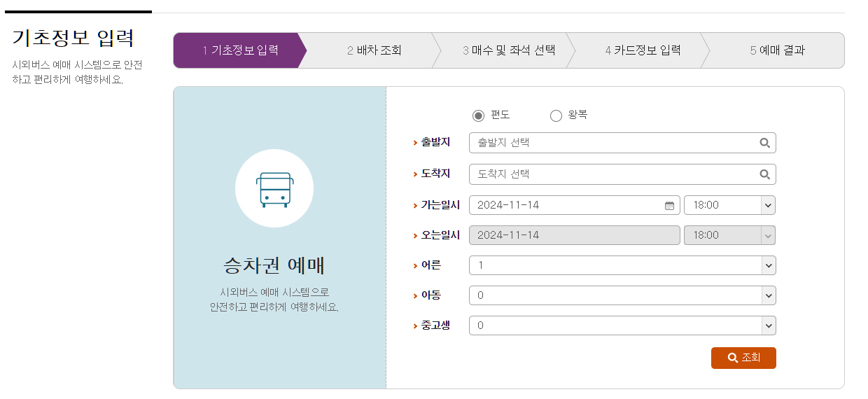Go to step 1 기초정보 입력

click(240, 50)
